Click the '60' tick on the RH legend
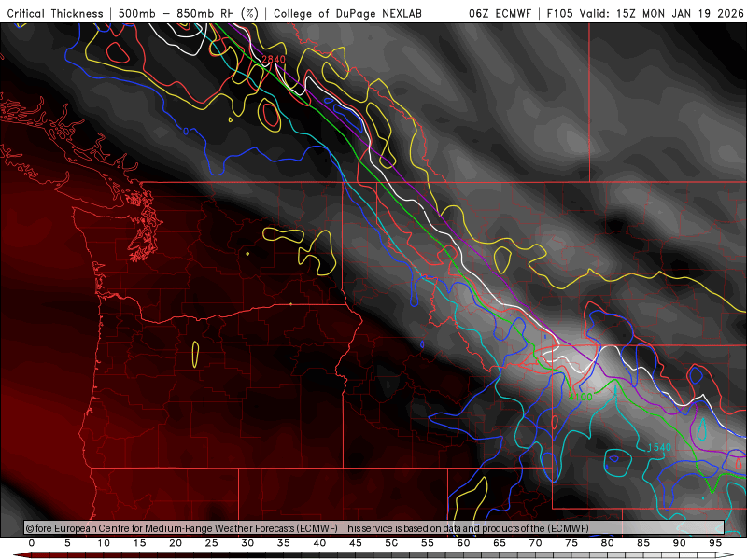 463,543
